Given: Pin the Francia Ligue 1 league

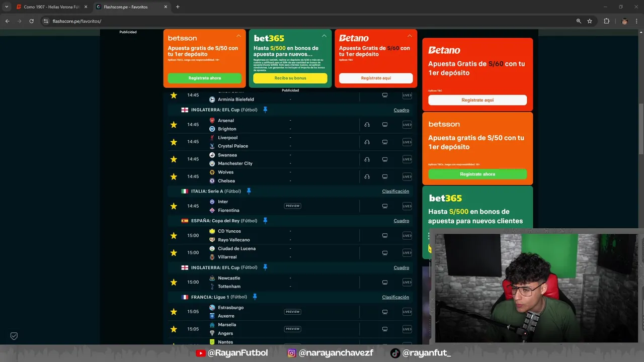Looking at the screenshot, I should pyautogui.click(x=255, y=297).
